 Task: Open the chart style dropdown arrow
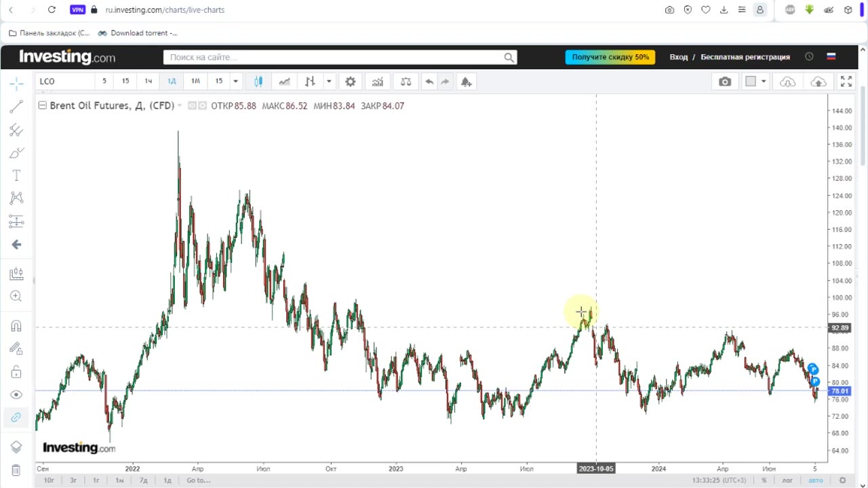point(329,81)
